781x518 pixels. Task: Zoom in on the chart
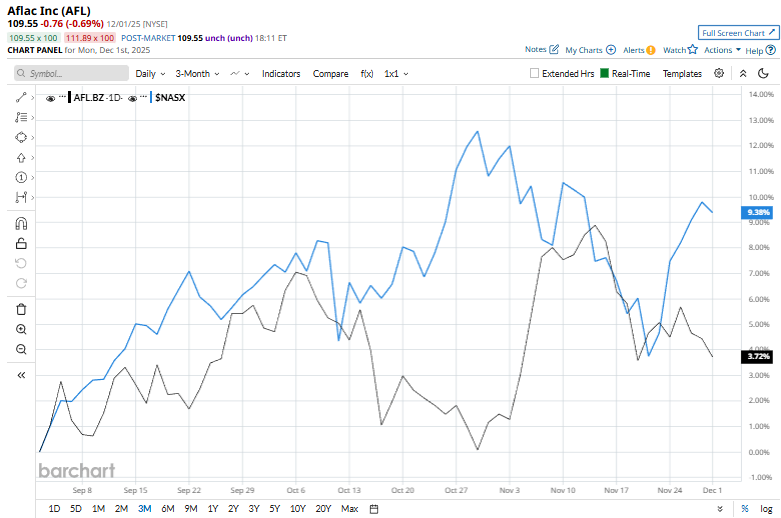21,329
